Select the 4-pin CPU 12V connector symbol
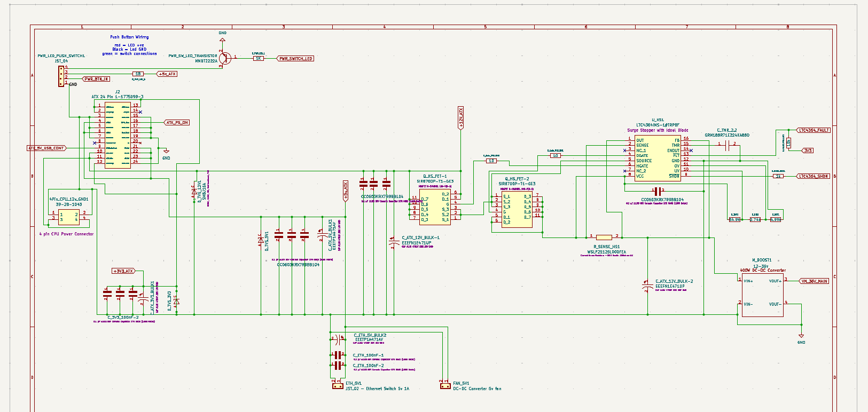Image resolution: width=868 pixels, height=412 pixels. tap(69, 217)
